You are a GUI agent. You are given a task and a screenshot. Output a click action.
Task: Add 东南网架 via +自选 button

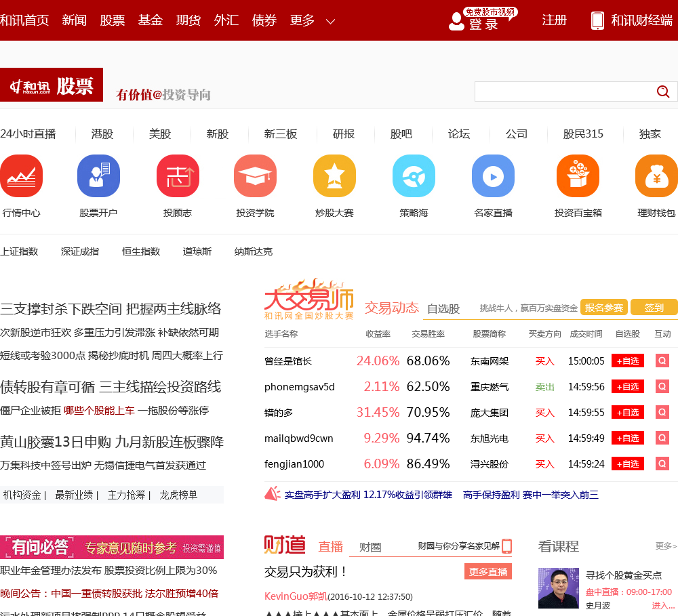coord(628,361)
